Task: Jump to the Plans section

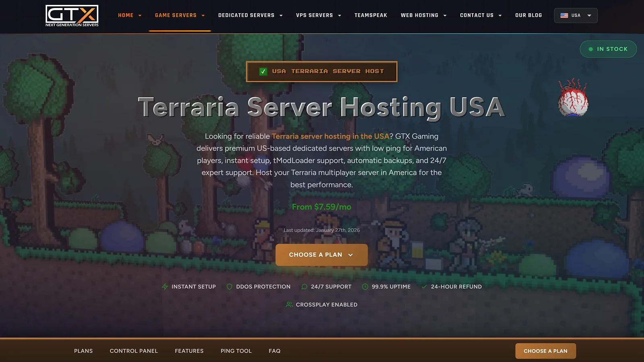Action: 83,351
